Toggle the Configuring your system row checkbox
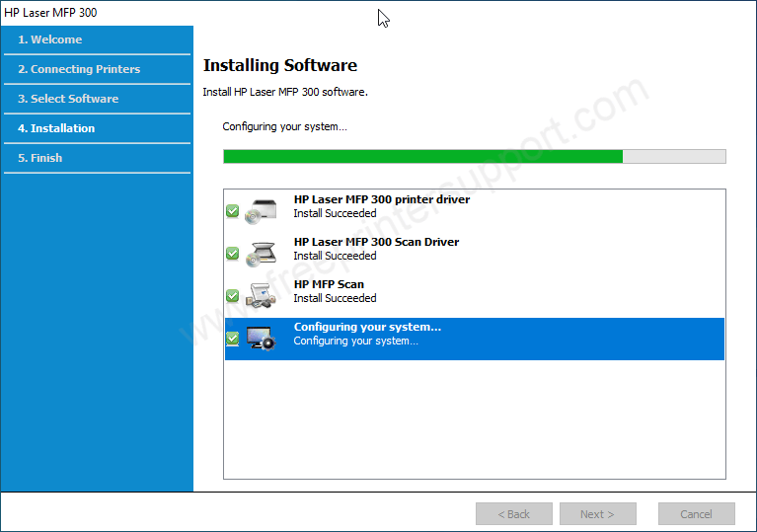This screenshot has width=757, height=532. click(x=232, y=338)
